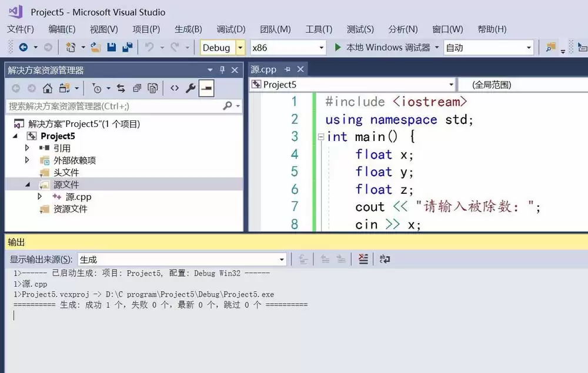Click the Navigate Backward arrow icon
The width and height of the screenshot is (588, 373).
click(x=24, y=48)
